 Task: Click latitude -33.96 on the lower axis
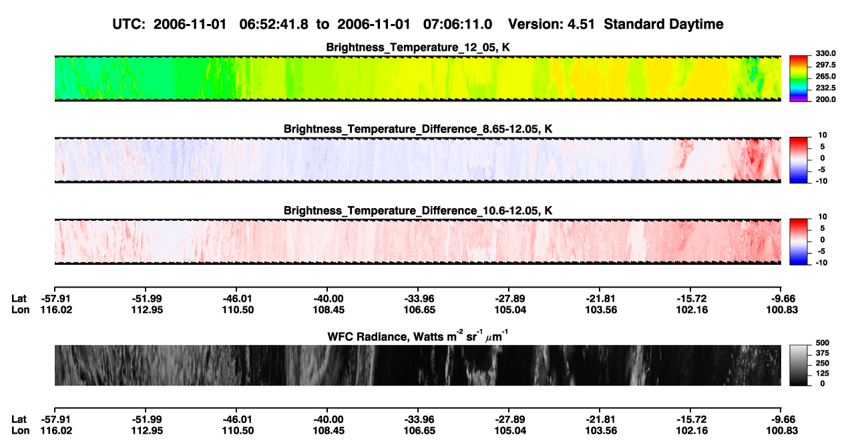(418, 419)
